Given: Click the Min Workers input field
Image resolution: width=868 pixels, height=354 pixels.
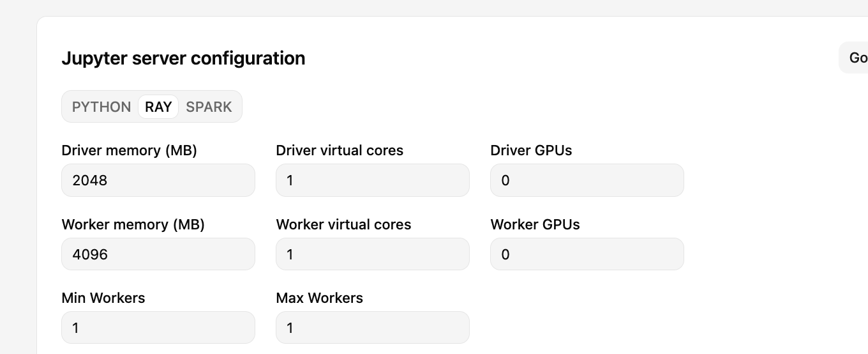Looking at the screenshot, I should point(158,328).
